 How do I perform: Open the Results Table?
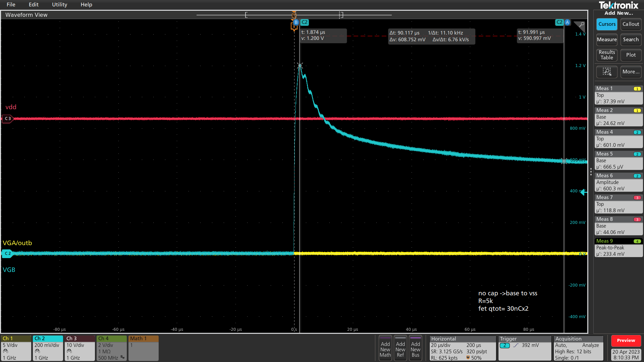point(606,55)
